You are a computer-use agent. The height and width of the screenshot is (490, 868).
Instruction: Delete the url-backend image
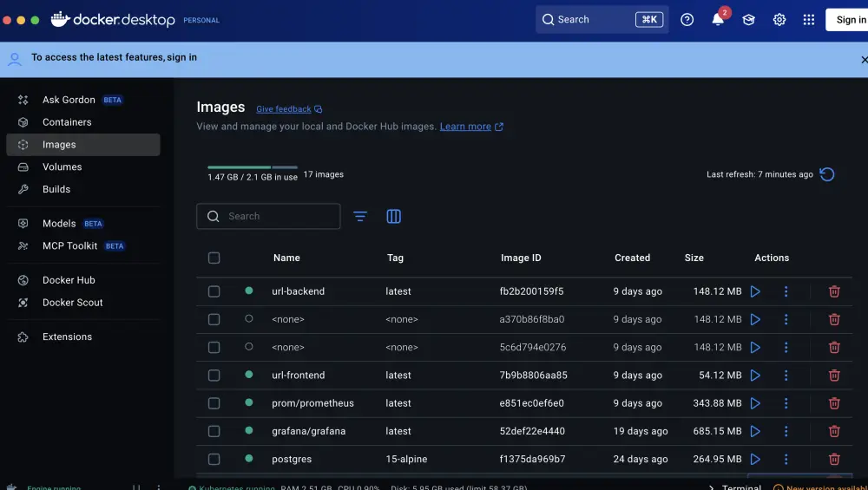(x=834, y=291)
